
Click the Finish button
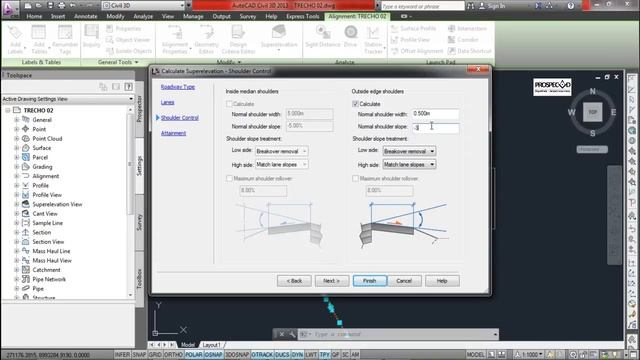coord(369,281)
